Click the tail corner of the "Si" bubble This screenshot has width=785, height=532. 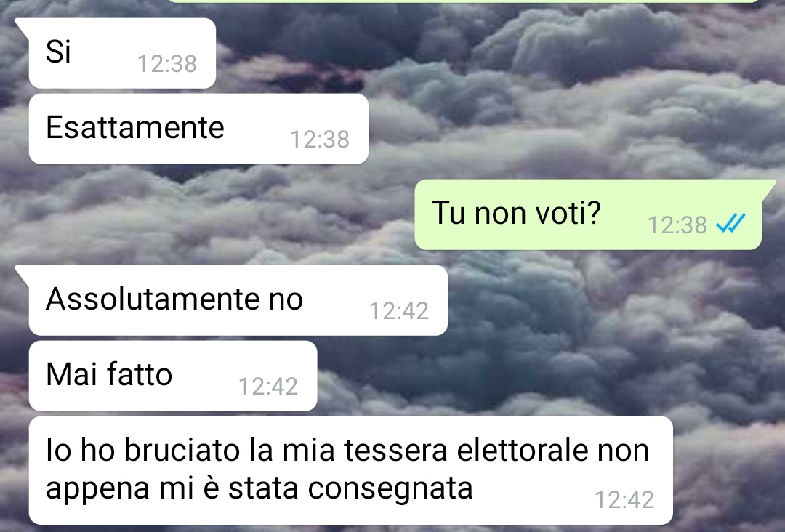[22, 23]
